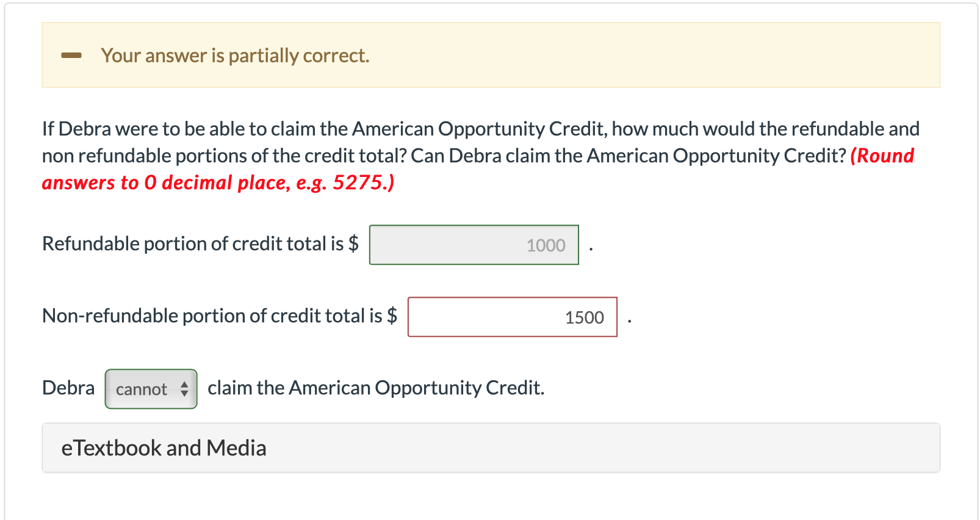Select the word 'cannot' in the dropdown
The height and width of the screenshot is (520, 980).
(x=142, y=388)
